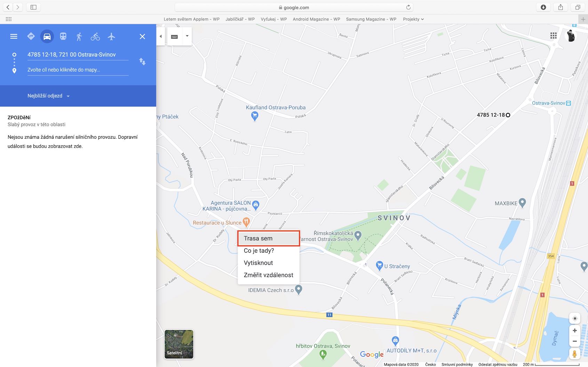This screenshot has height=367, width=588.
Task: Open the Google apps grid icon
Action: [554, 35]
